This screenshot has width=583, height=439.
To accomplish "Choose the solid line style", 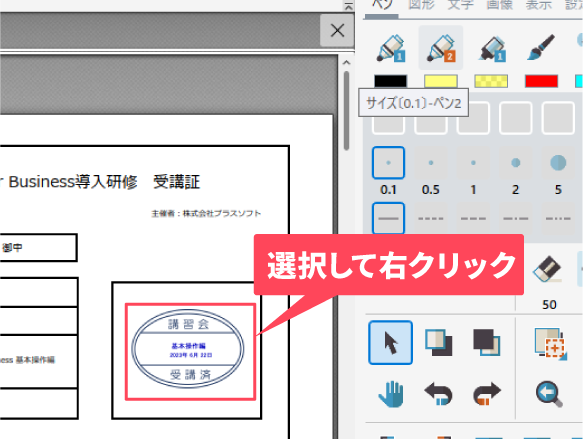I will [388, 218].
